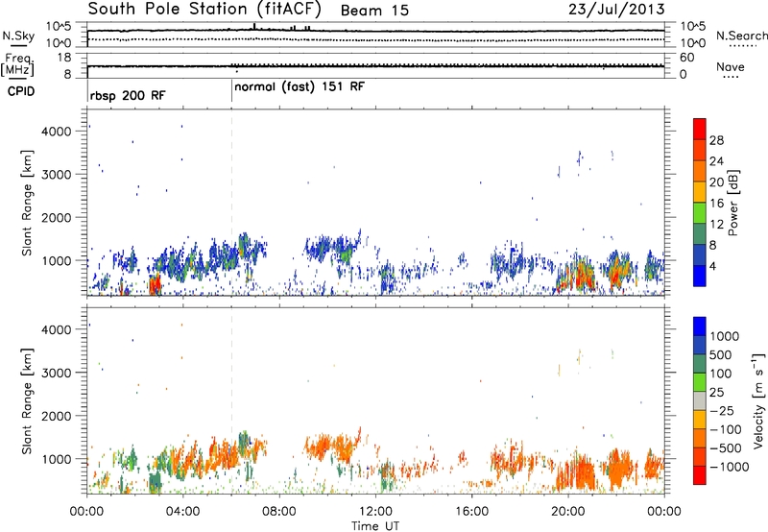Click the 'Velocity [m s-1]' colorbar label

click(x=758, y=401)
